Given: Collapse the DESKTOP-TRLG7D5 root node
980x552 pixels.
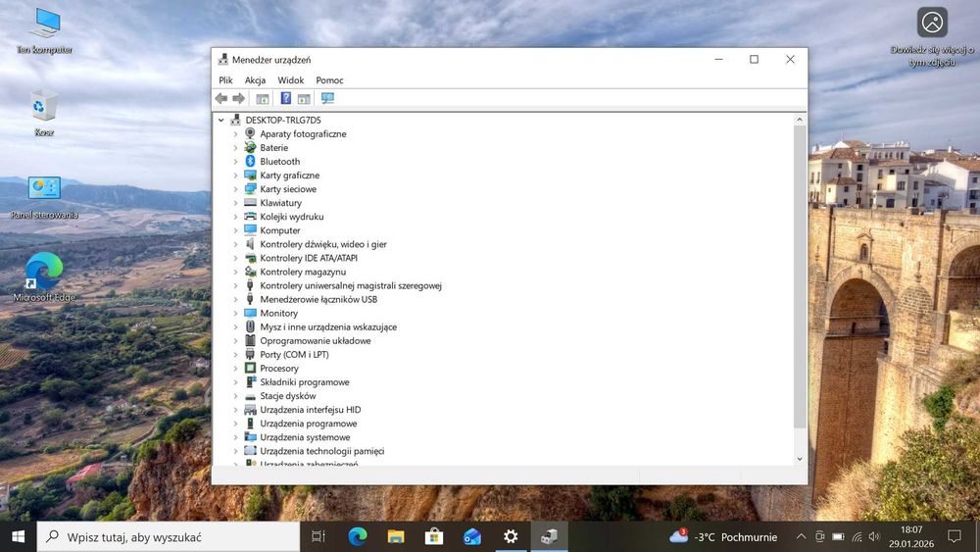Looking at the screenshot, I should point(220,120).
